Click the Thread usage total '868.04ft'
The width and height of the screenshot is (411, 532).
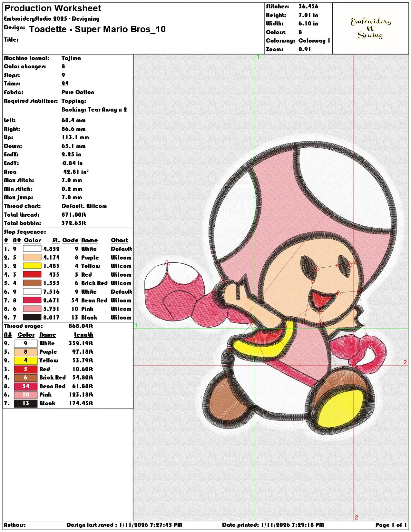coord(81,326)
